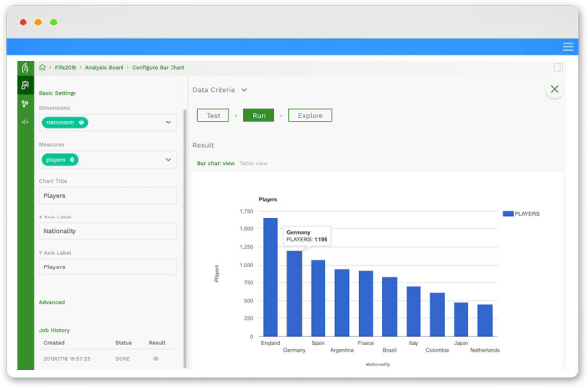The width and height of the screenshot is (588, 388).
Task: Click the Brazil bar in the chart
Action: [x=390, y=307]
